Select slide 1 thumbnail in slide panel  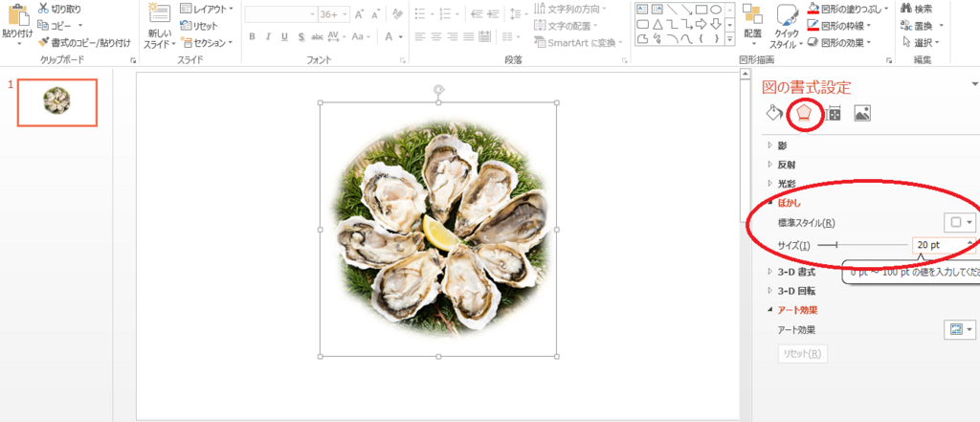pos(56,101)
